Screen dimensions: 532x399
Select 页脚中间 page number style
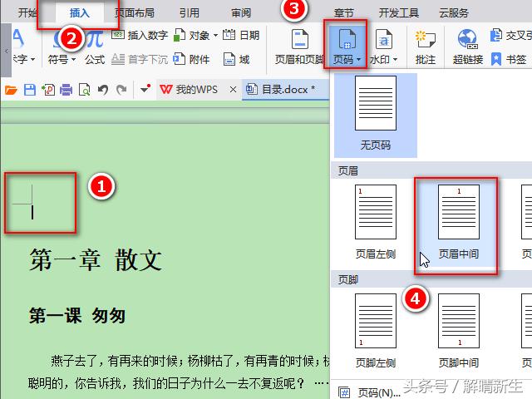459,331
